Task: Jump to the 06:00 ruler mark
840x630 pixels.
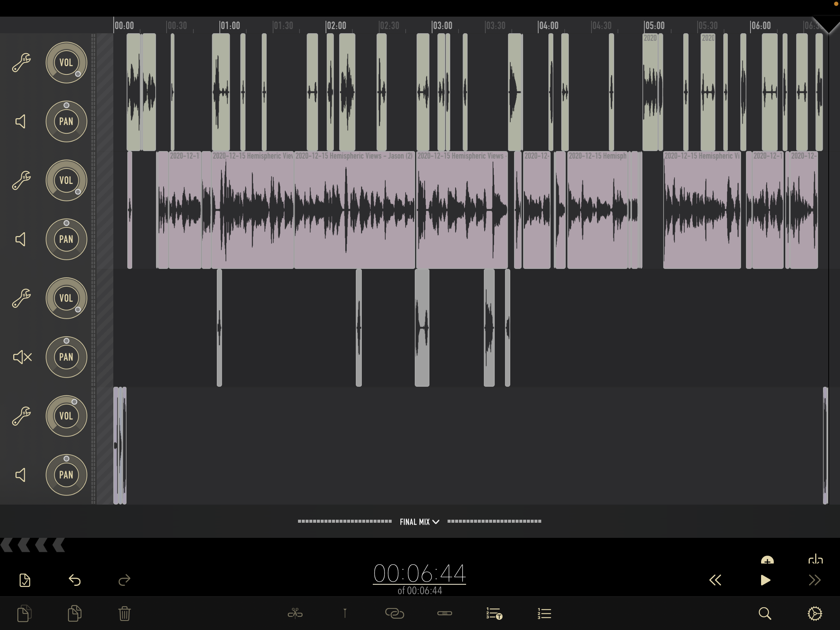Action: point(761,26)
